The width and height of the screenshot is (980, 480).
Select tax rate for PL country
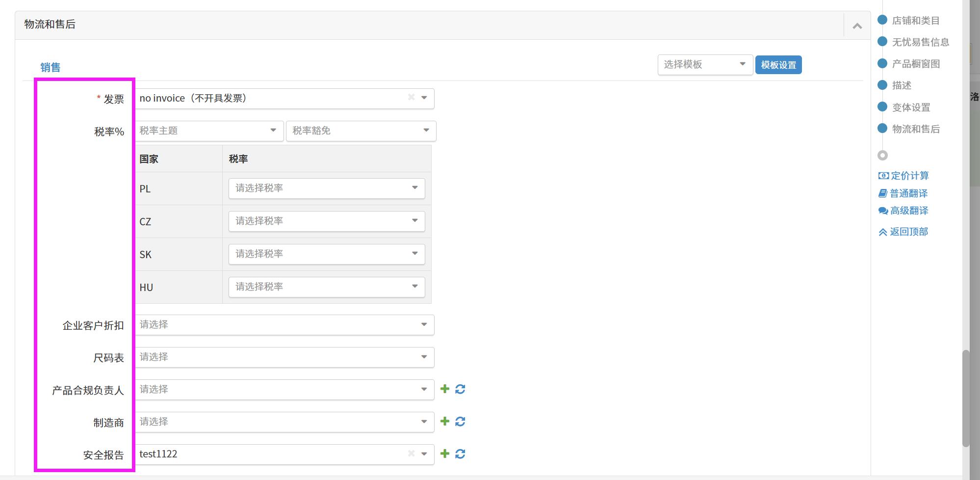point(326,188)
